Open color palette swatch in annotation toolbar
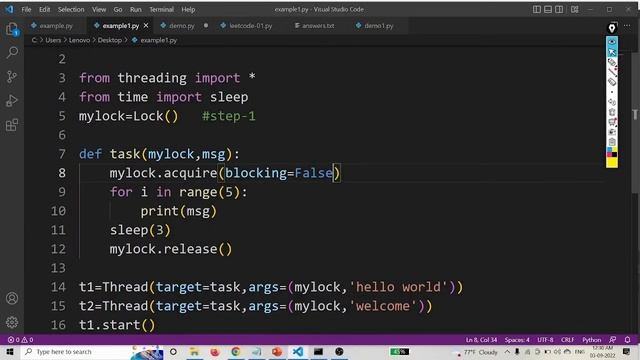 point(612,152)
